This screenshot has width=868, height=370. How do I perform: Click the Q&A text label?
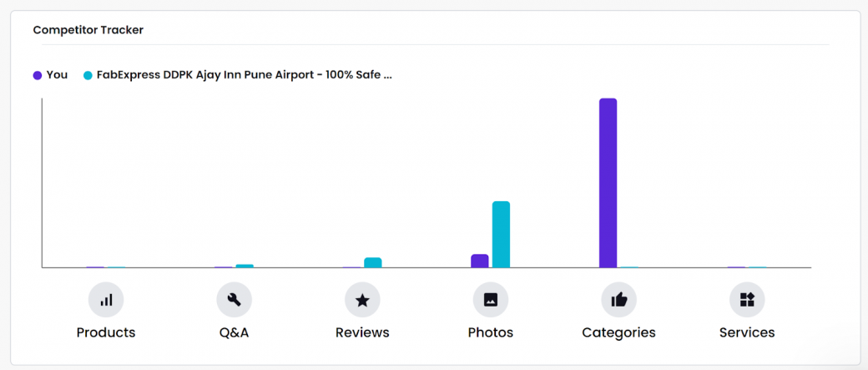tap(235, 332)
